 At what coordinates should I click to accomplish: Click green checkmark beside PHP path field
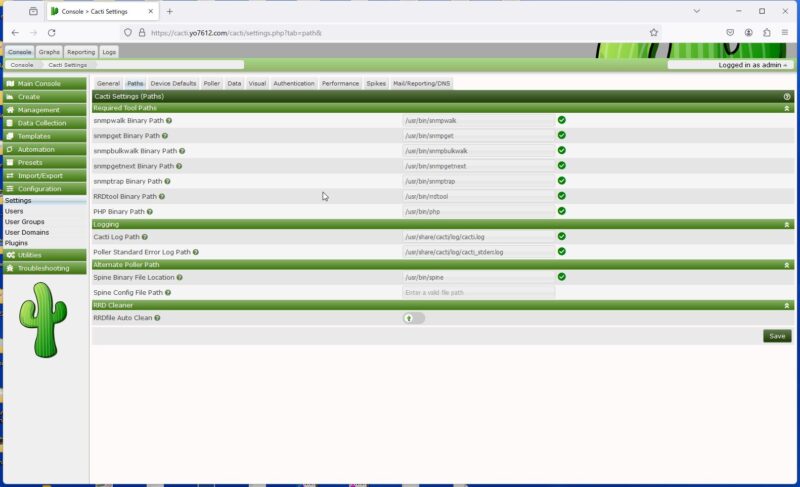(x=562, y=211)
